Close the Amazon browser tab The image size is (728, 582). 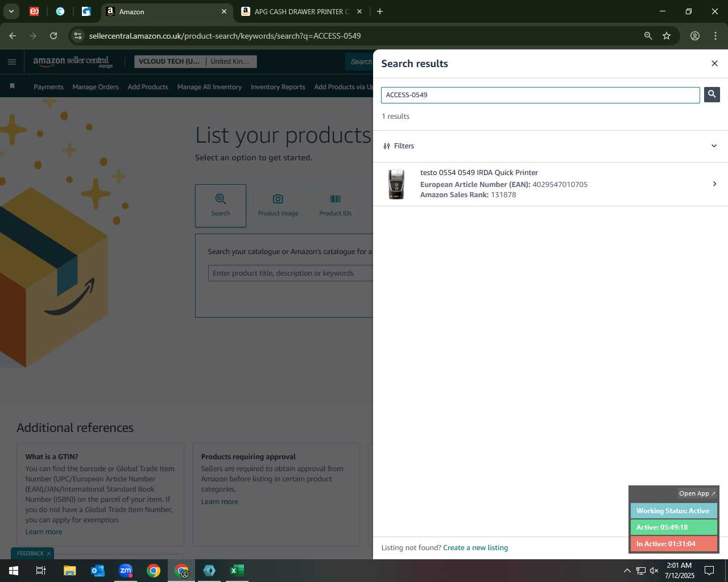[x=224, y=11]
